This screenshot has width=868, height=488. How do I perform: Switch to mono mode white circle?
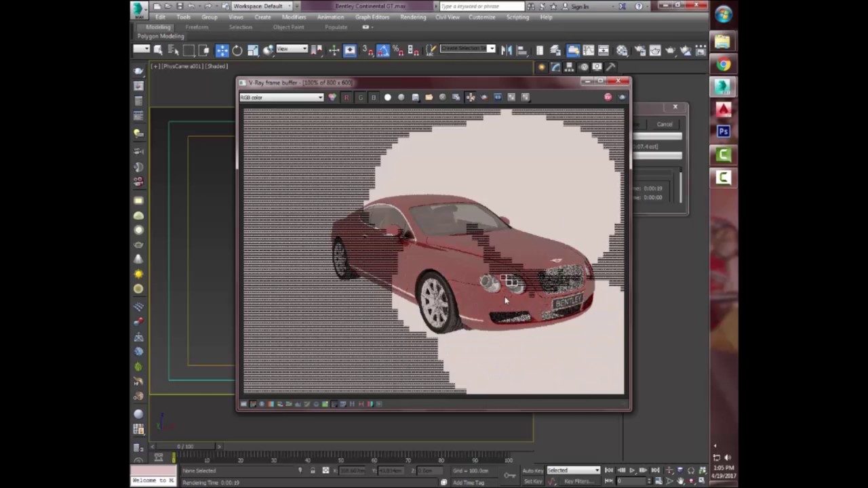pyautogui.click(x=387, y=98)
